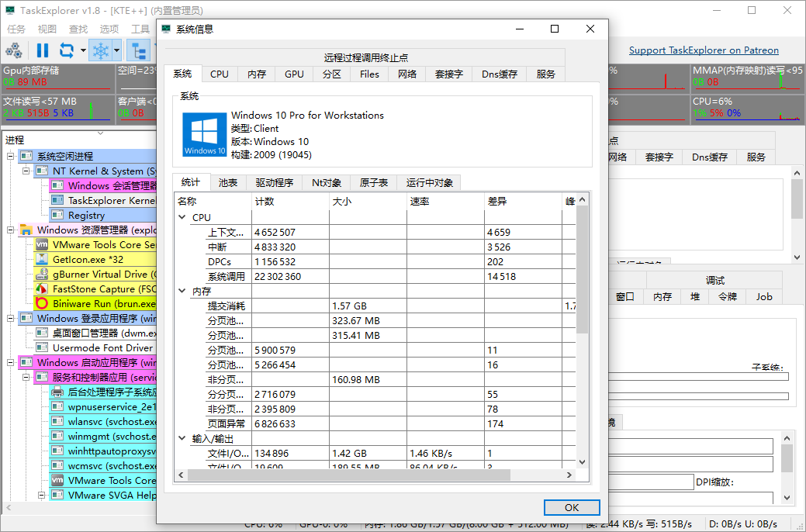Switch to the CPU tab in dialog

(220, 74)
